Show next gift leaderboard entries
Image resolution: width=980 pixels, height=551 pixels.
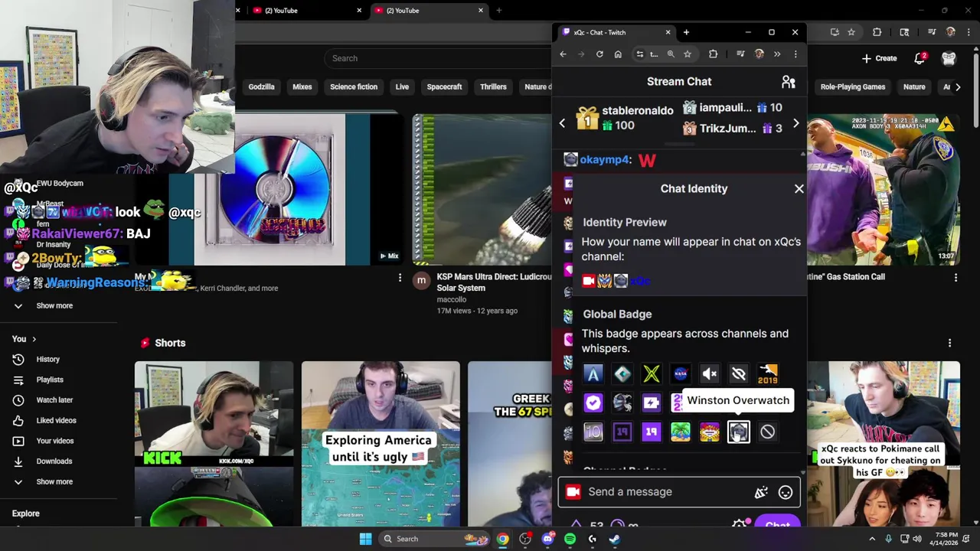[x=795, y=122]
